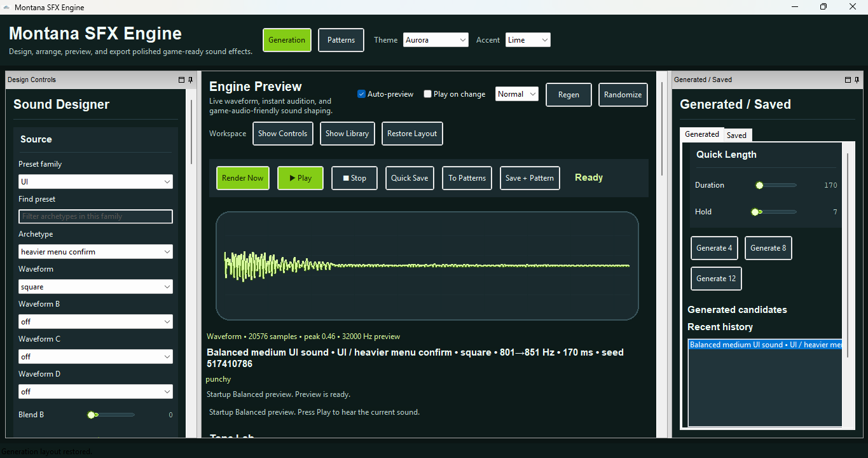Float the Design Controls panel window icon
The width and height of the screenshot is (868, 458).
[181, 80]
